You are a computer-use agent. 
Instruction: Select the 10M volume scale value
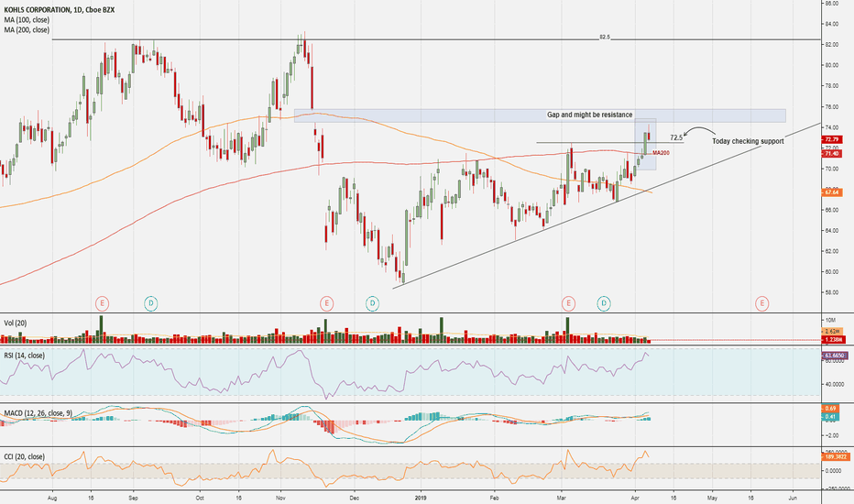pos(830,320)
